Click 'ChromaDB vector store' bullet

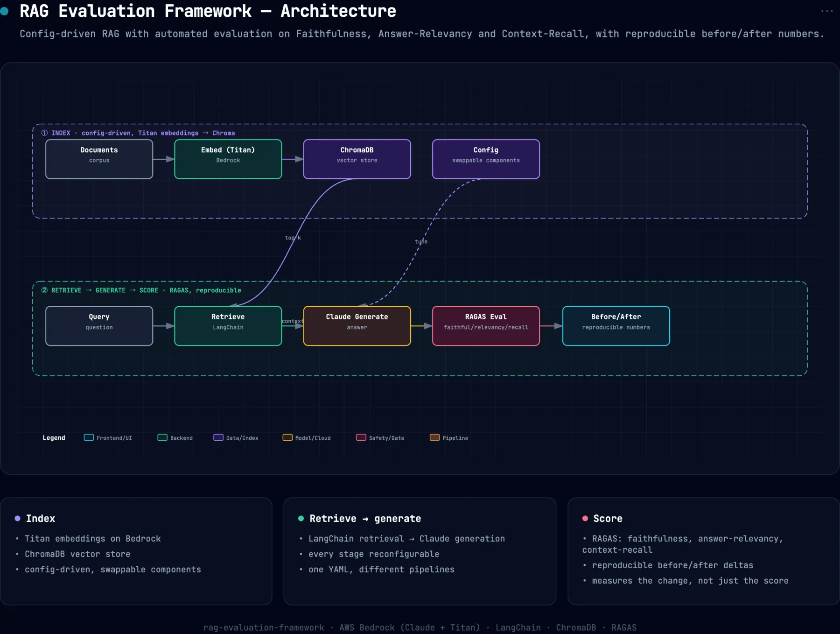tap(77, 554)
